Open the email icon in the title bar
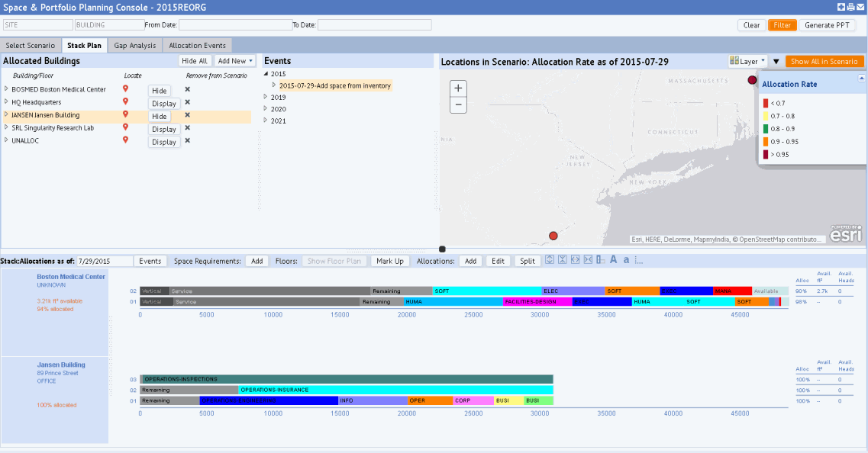868x453 pixels. 859,6
